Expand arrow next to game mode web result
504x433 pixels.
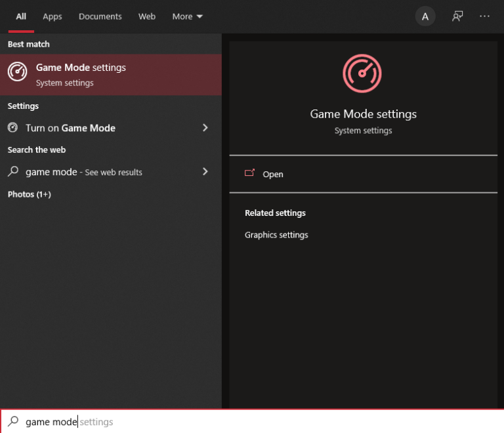pos(205,171)
